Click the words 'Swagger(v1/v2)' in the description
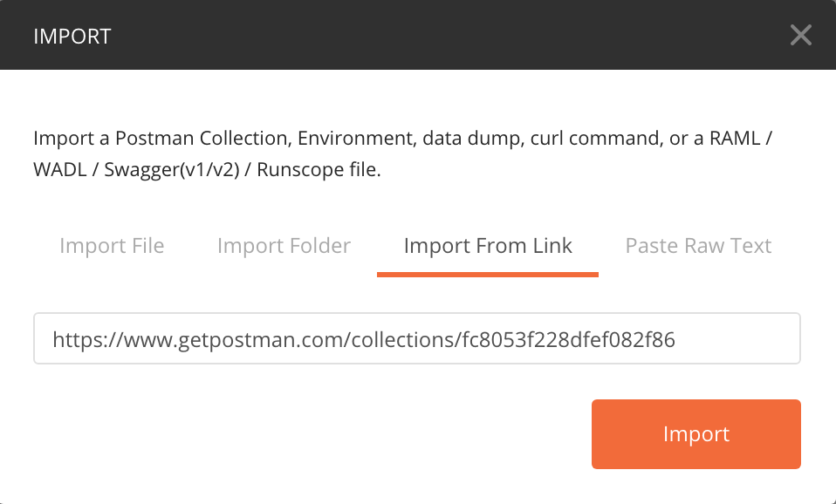 click(172, 170)
